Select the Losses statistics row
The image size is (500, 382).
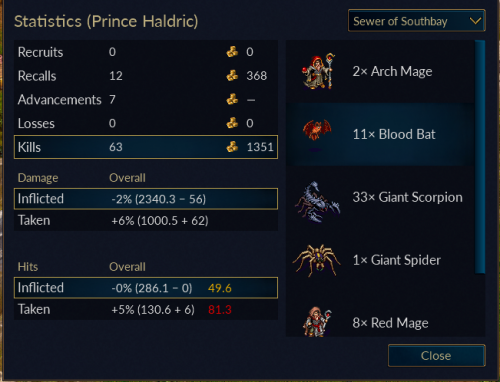click(x=146, y=123)
